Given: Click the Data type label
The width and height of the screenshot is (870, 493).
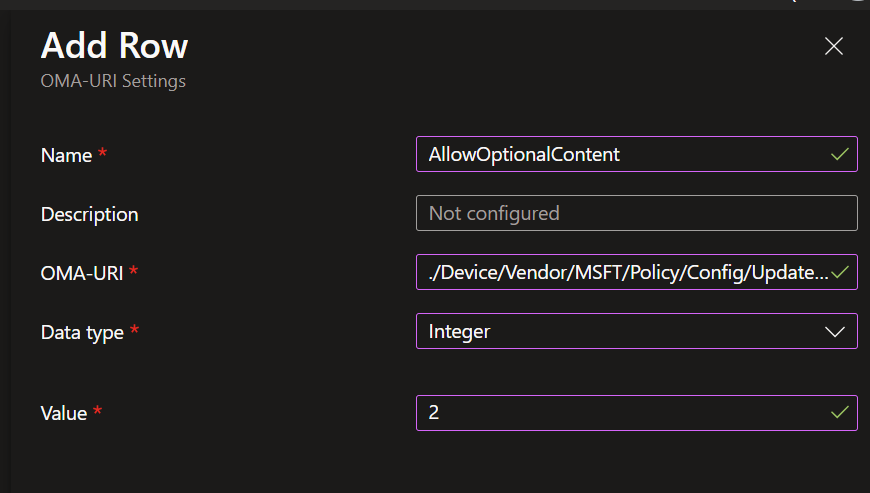Looking at the screenshot, I should (x=82, y=333).
